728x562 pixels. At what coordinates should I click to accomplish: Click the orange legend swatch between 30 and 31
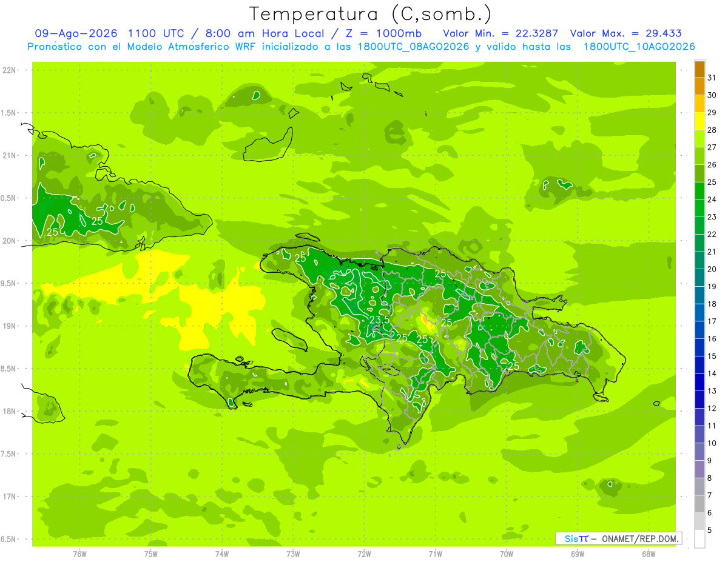[699, 86]
